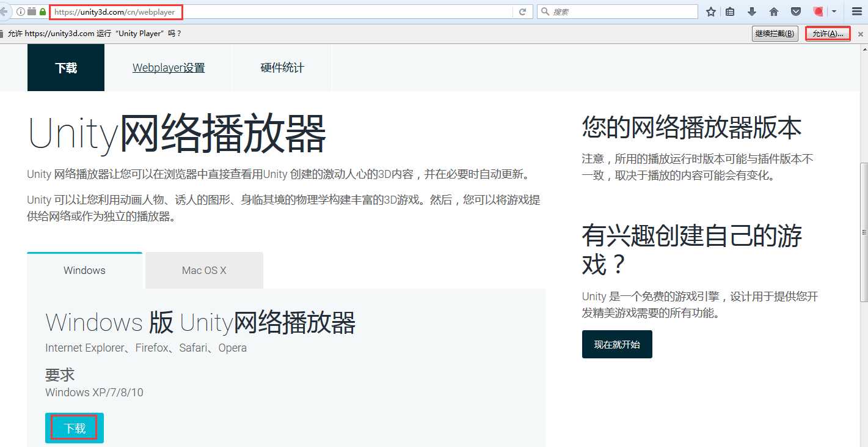Open the downloads arrow icon

(752, 12)
